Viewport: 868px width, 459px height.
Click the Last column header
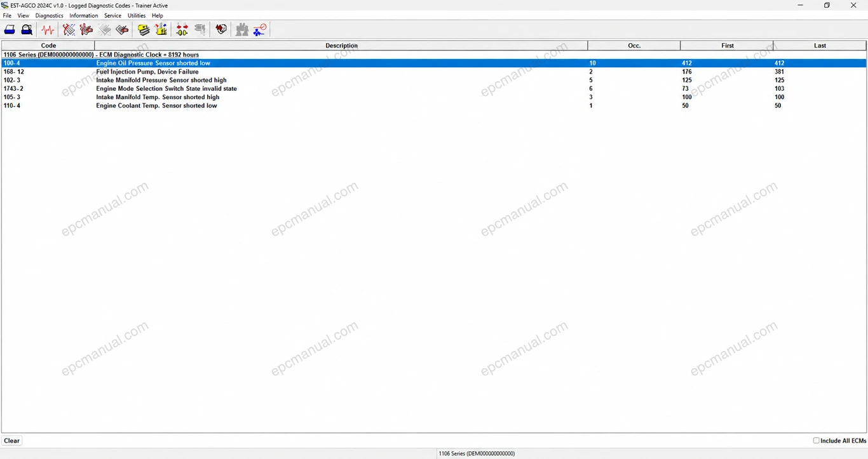point(820,46)
